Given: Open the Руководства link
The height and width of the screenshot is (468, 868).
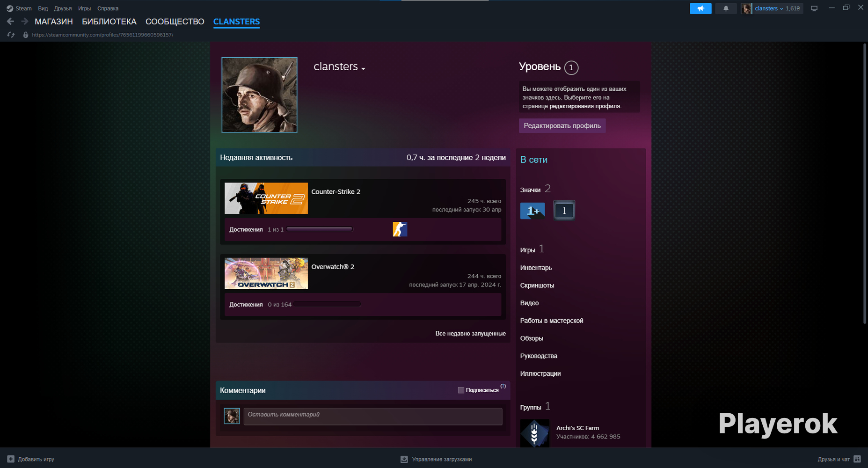Looking at the screenshot, I should (x=539, y=356).
